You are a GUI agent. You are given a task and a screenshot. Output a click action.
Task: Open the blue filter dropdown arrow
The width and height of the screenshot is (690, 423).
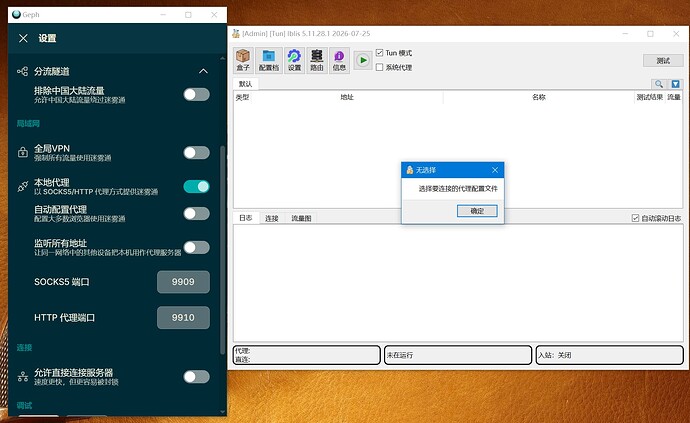[675, 84]
